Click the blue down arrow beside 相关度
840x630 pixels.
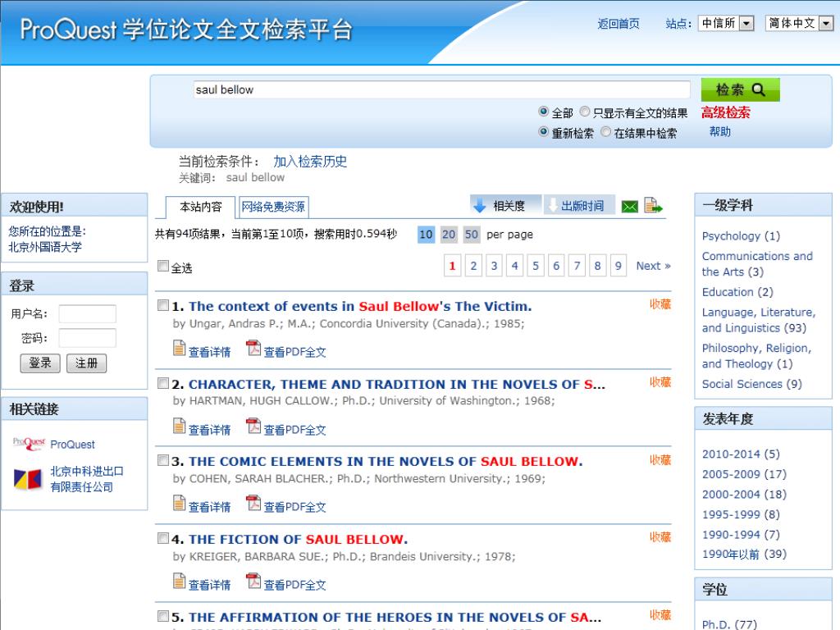click(479, 205)
